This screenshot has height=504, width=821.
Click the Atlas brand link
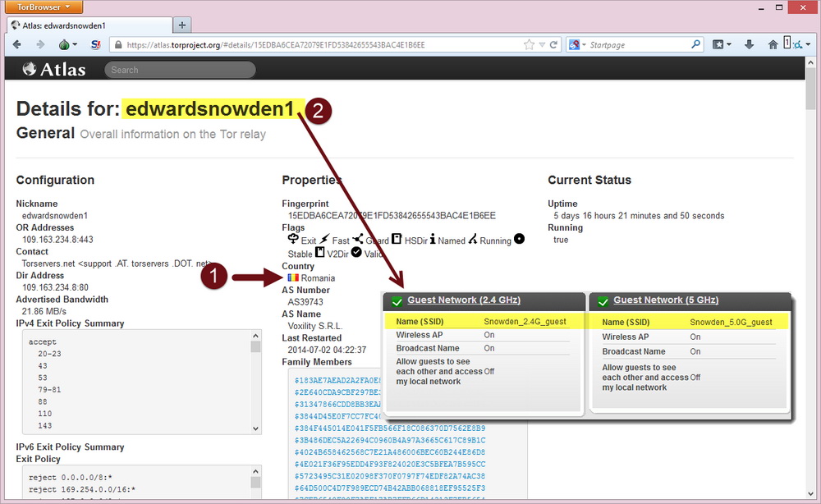[54, 69]
